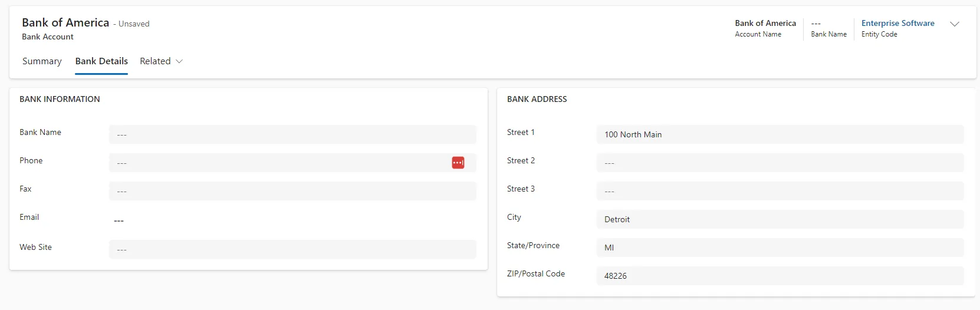The width and height of the screenshot is (980, 310).
Task: Click the header Bank Name empty value
Action: point(816,24)
